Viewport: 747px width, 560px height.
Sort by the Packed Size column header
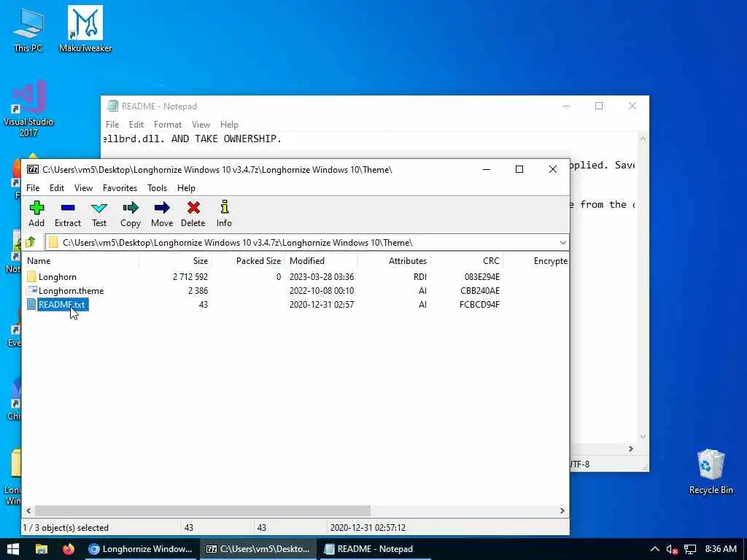[248, 261]
